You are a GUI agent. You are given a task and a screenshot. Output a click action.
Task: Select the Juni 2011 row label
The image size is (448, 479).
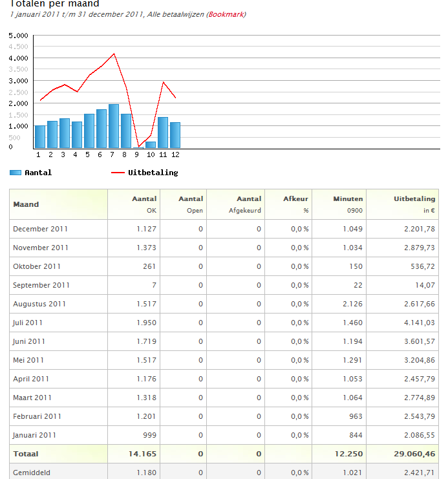coord(29,341)
